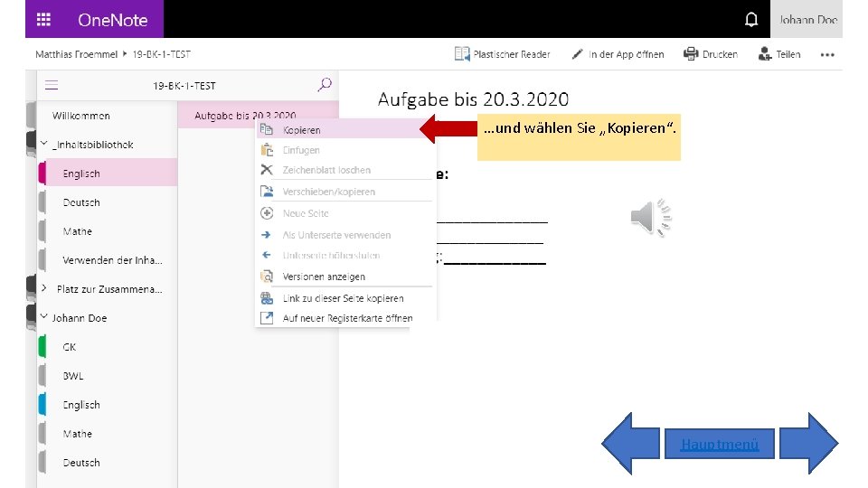Open the app launcher grid icon
This screenshot has height=488, width=868.
(x=43, y=19)
